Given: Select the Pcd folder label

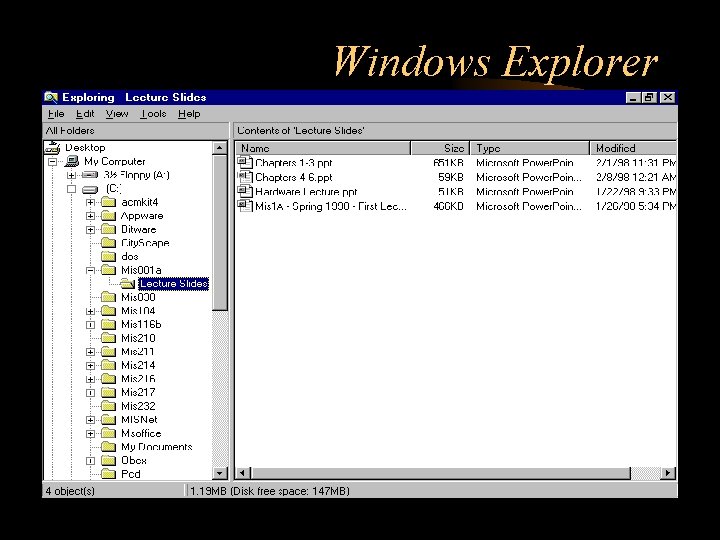Looking at the screenshot, I should click(x=130, y=474).
